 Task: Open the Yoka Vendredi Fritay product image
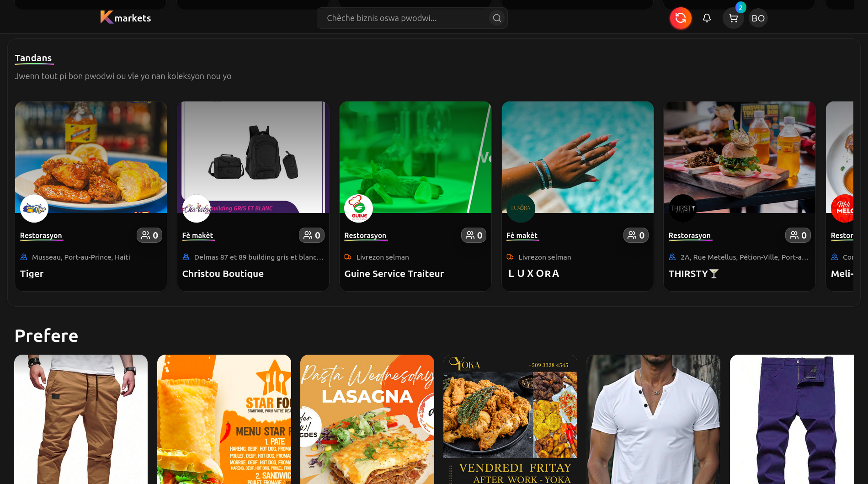click(x=510, y=420)
